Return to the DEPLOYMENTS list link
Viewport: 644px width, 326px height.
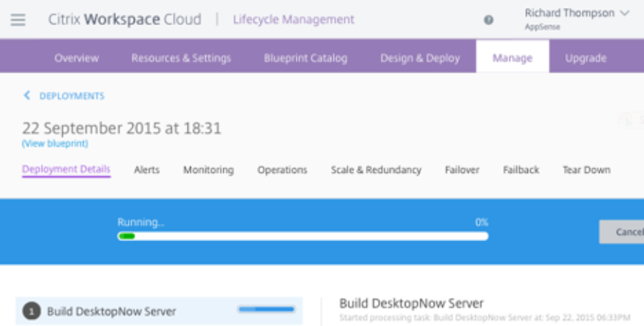pos(72,96)
